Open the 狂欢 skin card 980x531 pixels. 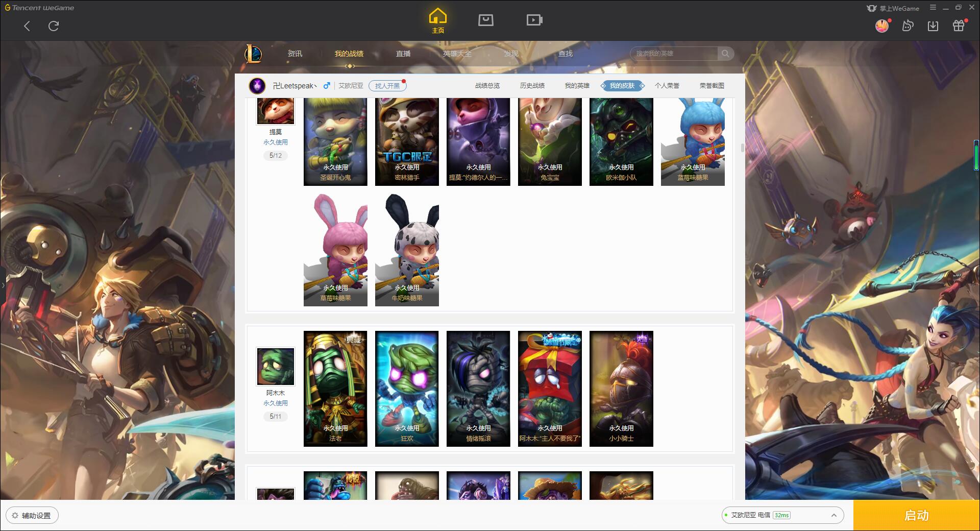[407, 389]
